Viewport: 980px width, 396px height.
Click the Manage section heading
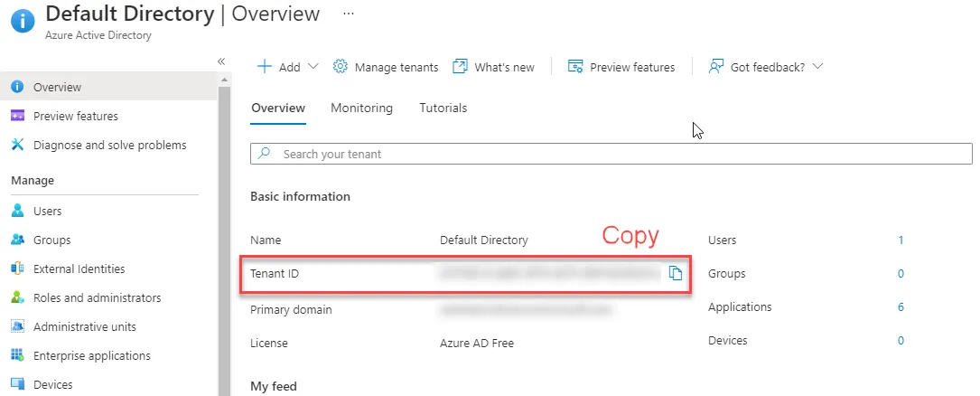(33, 181)
